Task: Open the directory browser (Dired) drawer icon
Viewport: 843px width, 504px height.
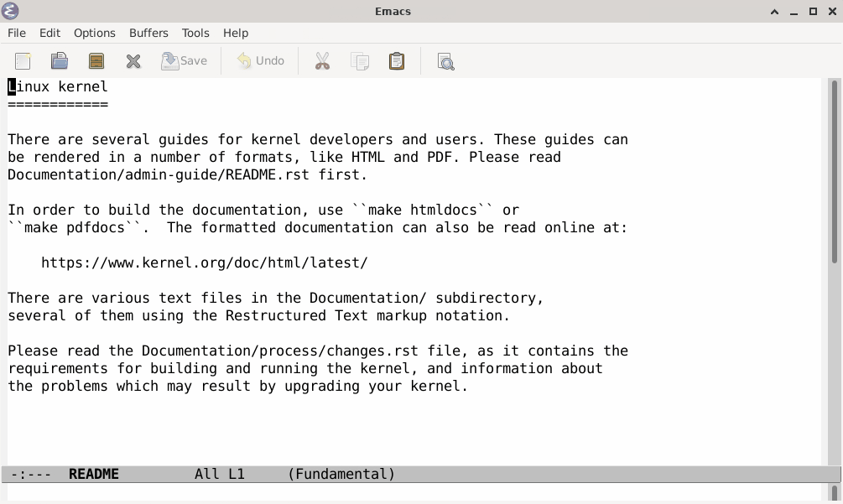Action: [x=96, y=60]
